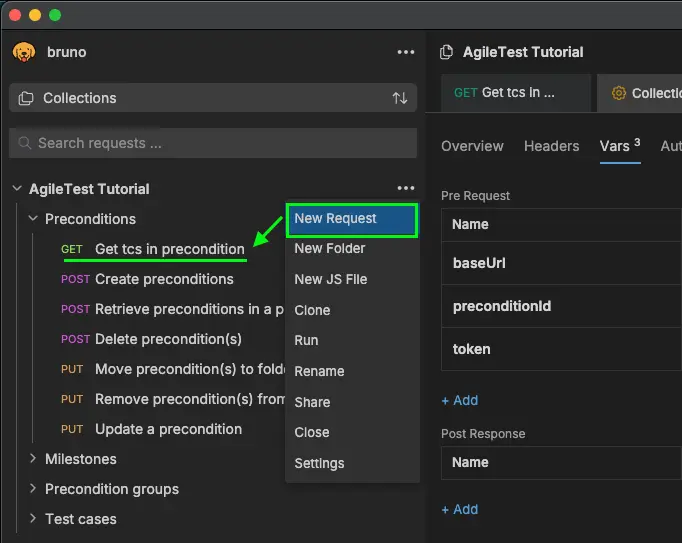This screenshot has width=682, height=543.
Task: Expand the Test cases folder chevron
Action: pos(33,518)
